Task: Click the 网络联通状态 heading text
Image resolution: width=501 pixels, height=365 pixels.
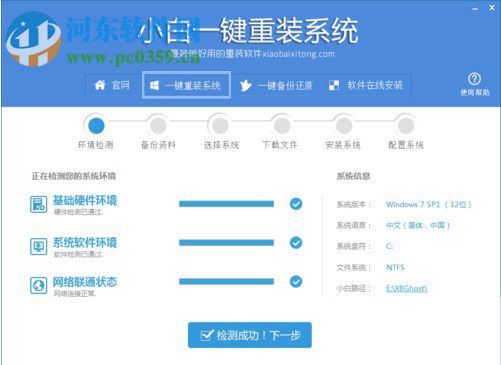Action: click(85, 282)
